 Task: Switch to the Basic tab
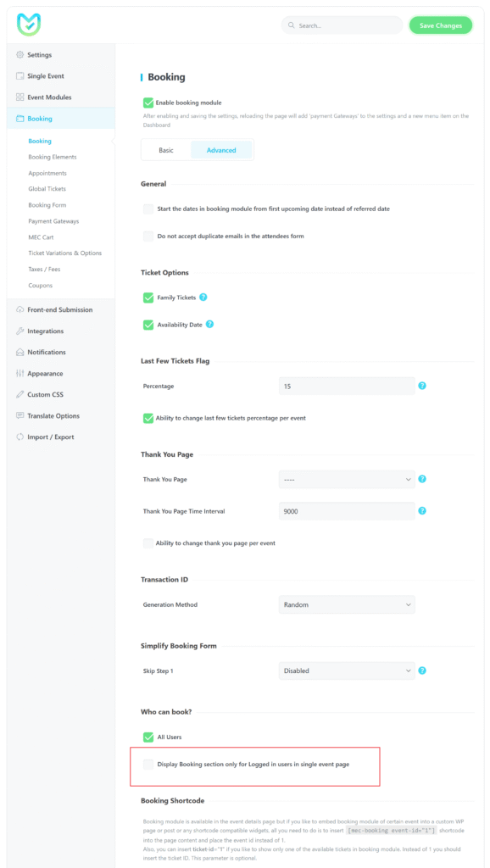click(x=166, y=149)
